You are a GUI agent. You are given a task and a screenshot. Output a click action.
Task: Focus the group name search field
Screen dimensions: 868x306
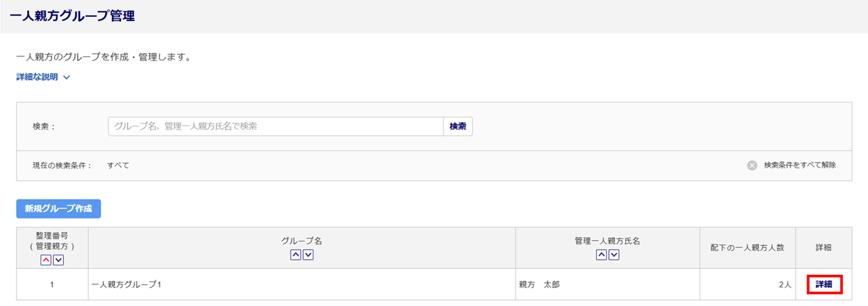pyautogui.click(x=275, y=126)
